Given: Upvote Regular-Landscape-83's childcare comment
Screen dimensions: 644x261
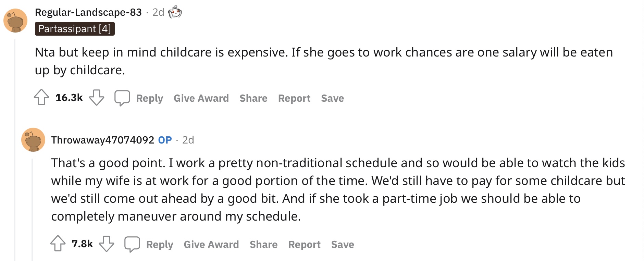Looking at the screenshot, I should tap(41, 97).
